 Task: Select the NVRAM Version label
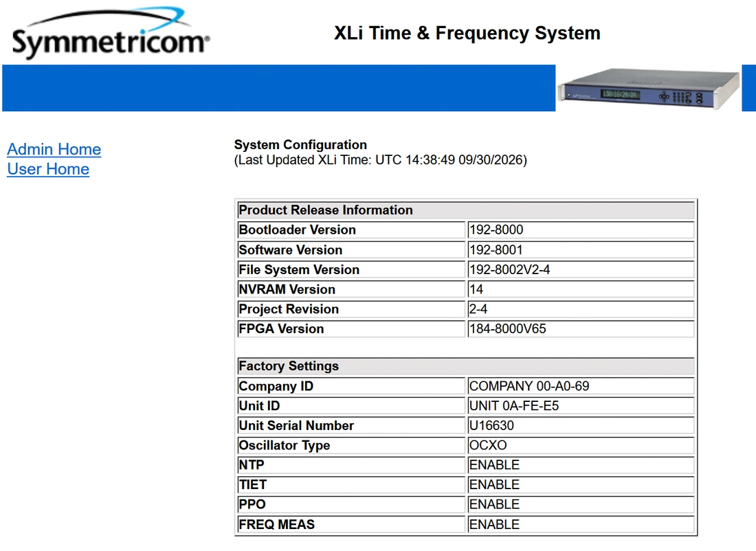coord(287,289)
